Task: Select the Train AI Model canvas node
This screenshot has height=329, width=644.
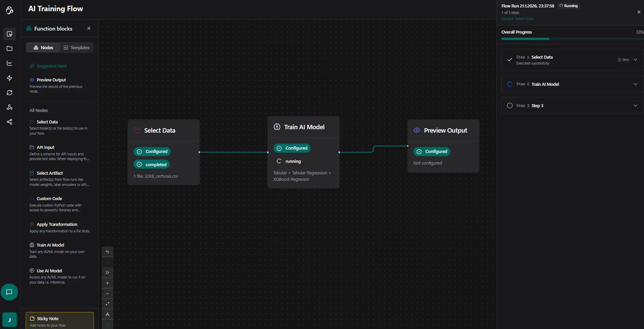Action: click(x=304, y=127)
